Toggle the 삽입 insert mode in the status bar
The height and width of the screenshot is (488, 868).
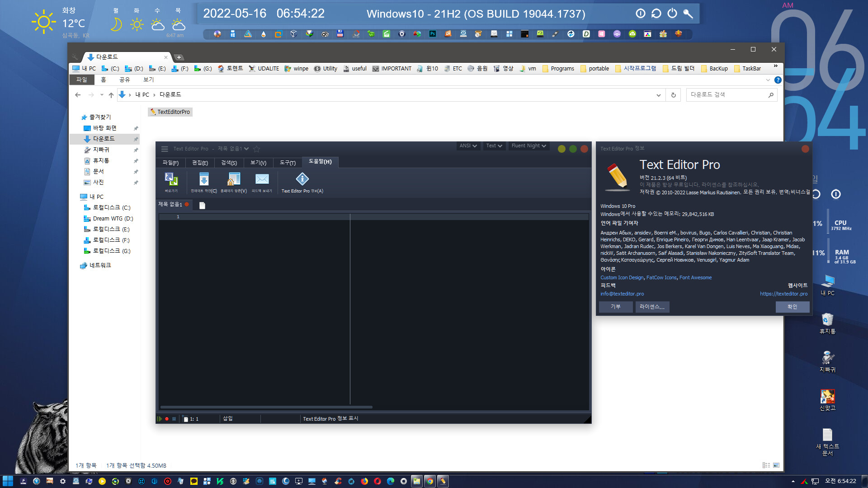[227, 419]
